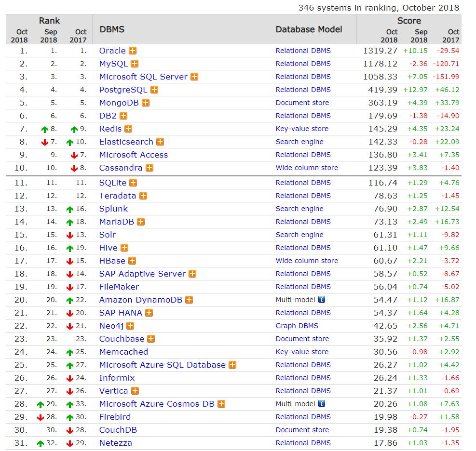This screenshot has height=451, width=476.
Task: Click the plus icon next to Amazon DynamoDB
Action: [189, 300]
